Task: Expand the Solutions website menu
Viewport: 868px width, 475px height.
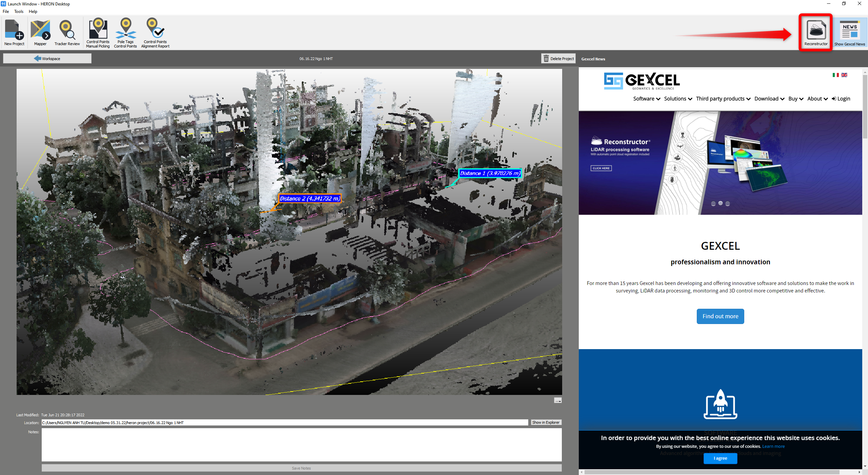Action: (678, 99)
